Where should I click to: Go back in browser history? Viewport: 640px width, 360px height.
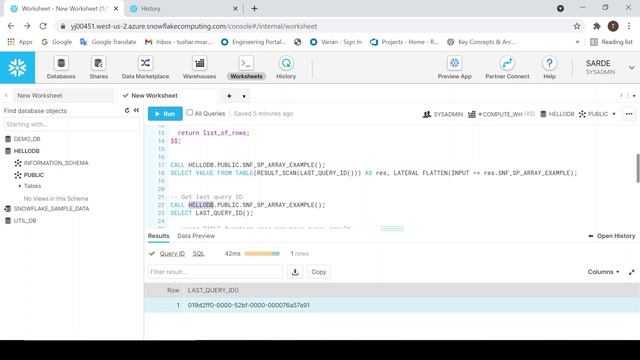[x=11, y=26]
